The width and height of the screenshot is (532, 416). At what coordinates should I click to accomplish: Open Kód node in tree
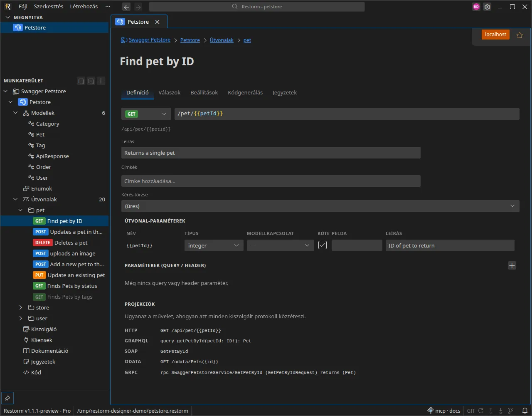pos(54,372)
